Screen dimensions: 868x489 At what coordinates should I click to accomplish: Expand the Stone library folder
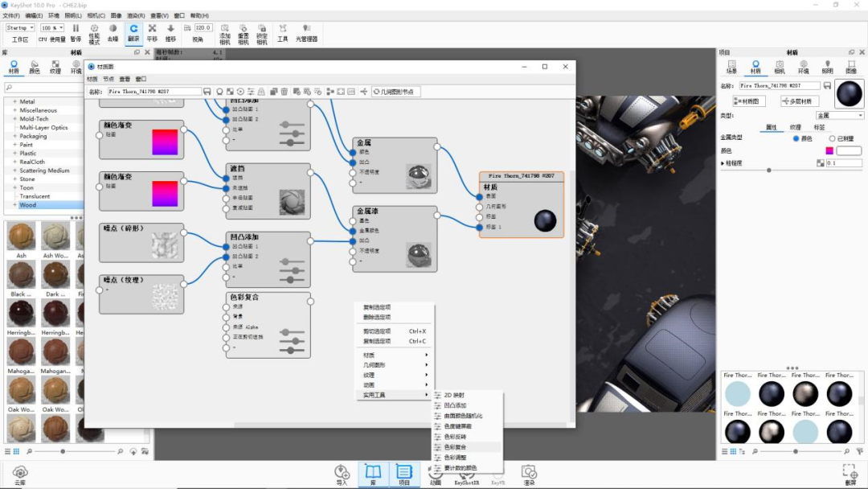click(x=15, y=179)
